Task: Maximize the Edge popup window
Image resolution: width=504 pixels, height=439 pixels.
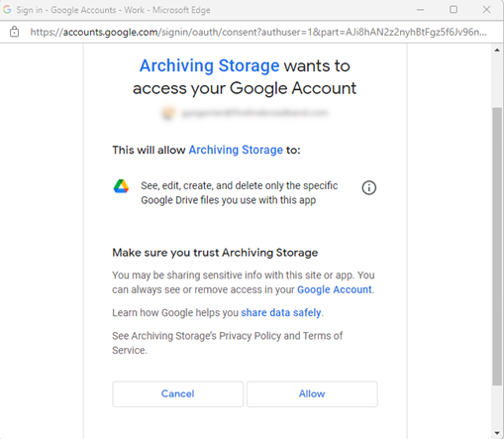Action: pyautogui.click(x=454, y=10)
